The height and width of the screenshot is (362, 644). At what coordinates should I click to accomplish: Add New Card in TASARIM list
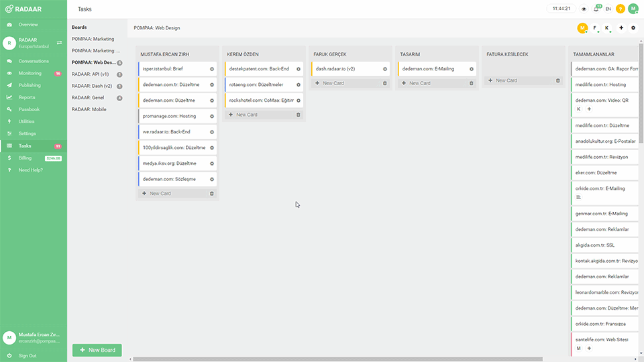click(420, 83)
